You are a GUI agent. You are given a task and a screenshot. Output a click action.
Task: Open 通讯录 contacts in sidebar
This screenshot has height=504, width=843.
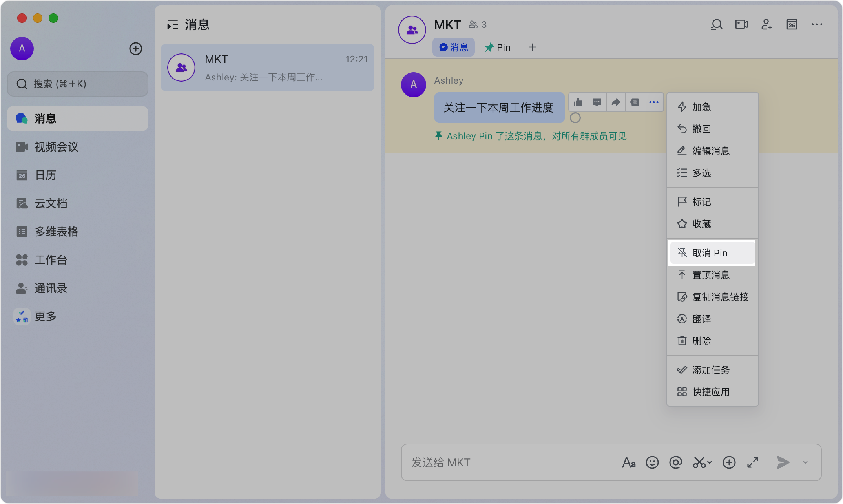[x=78, y=288]
